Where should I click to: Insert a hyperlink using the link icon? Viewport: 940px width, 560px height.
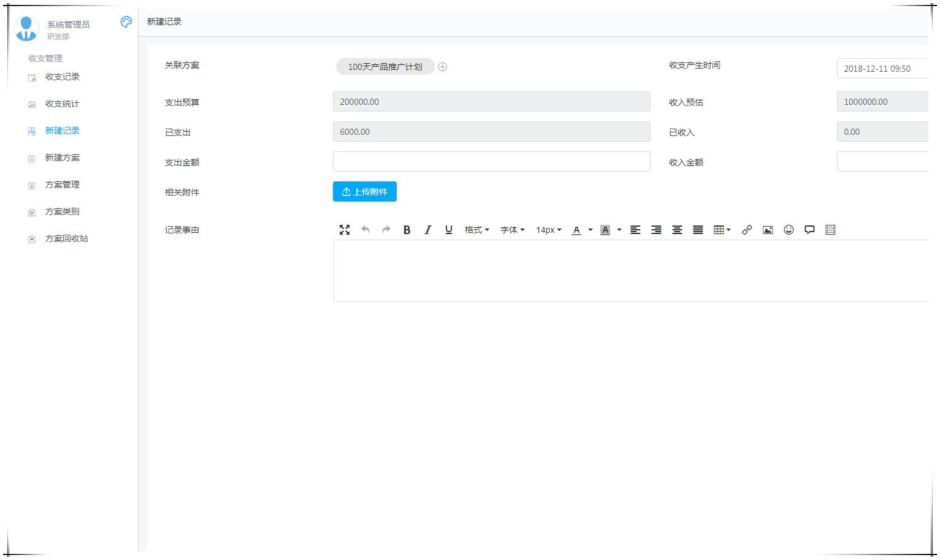click(747, 230)
